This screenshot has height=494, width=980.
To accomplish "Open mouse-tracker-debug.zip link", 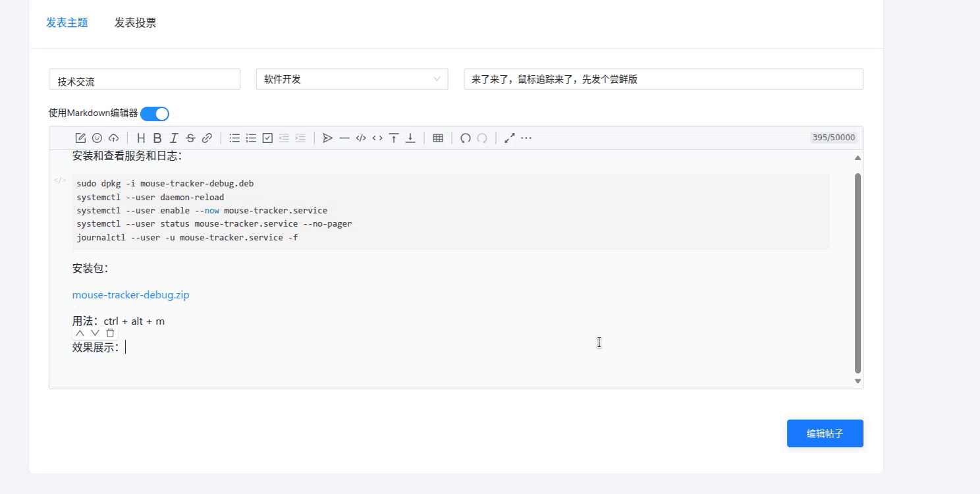I will (131, 295).
